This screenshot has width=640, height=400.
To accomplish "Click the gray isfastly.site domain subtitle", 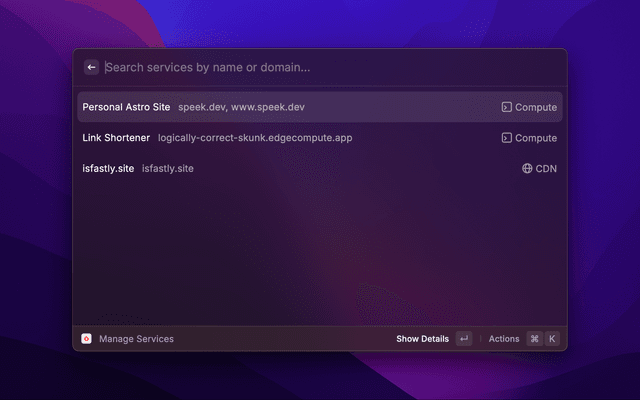I will coord(168,169).
